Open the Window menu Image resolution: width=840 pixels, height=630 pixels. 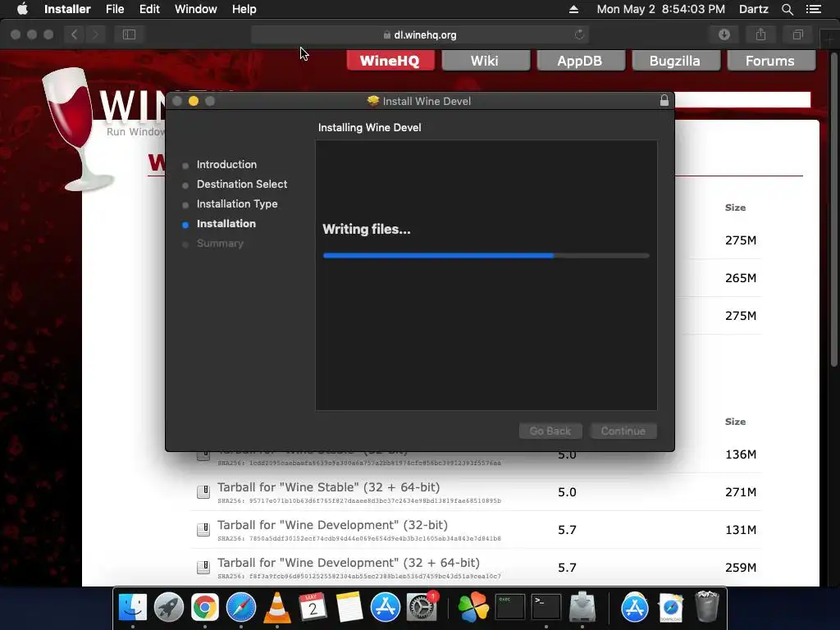[195, 9]
